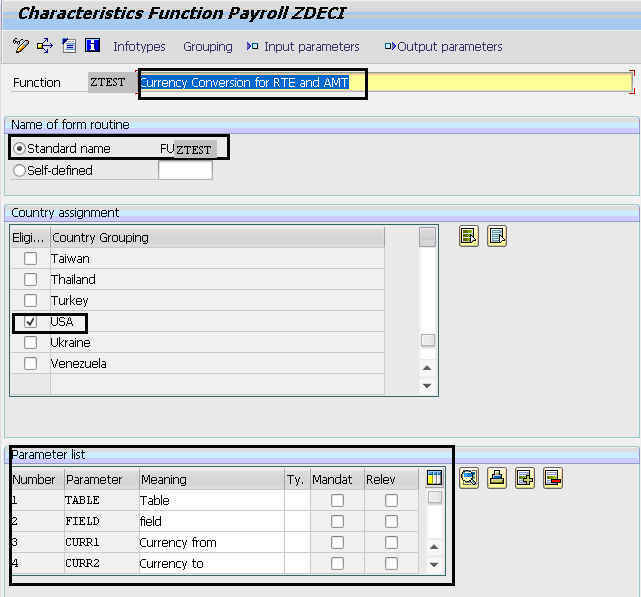The height and width of the screenshot is (597, 641).
Task: Click the Mandat column header
Action: point(337,479)
